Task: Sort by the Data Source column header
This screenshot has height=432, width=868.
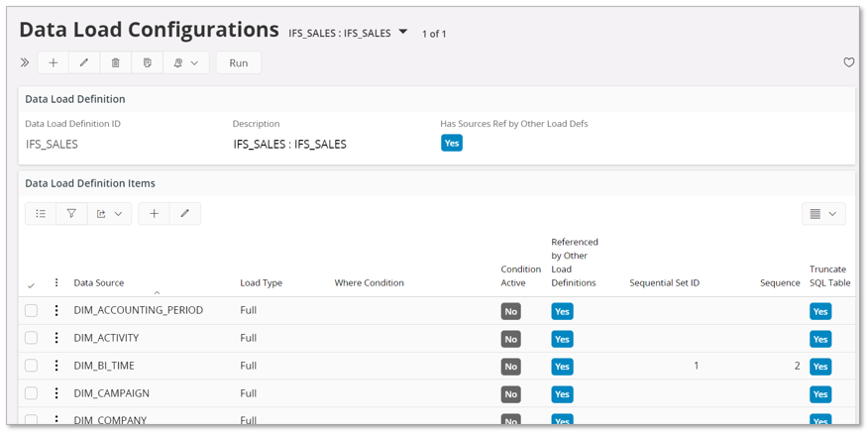Action: [x=99, y=283]
